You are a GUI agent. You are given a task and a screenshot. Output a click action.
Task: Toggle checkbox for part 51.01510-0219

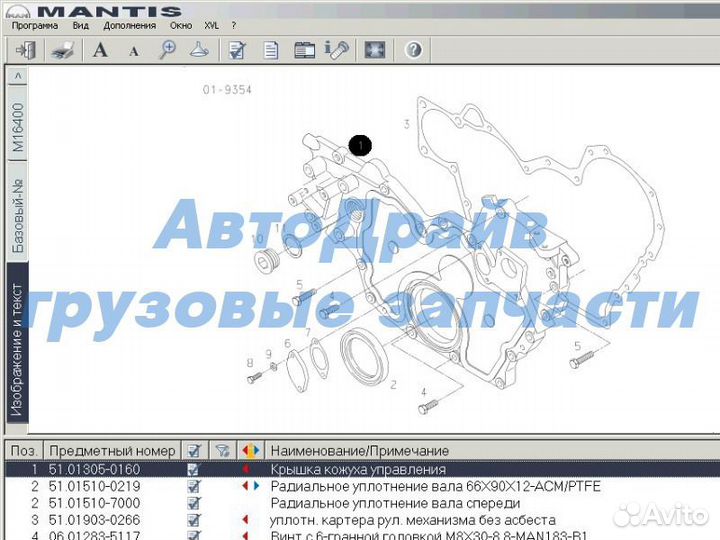(x=193, y=486)
